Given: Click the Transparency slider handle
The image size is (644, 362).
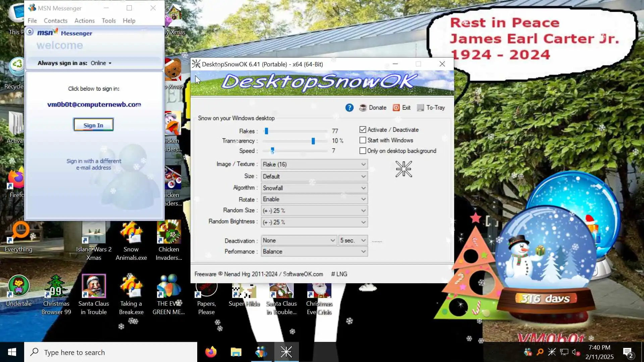Looking at the screenshot, I should (313, 141).
